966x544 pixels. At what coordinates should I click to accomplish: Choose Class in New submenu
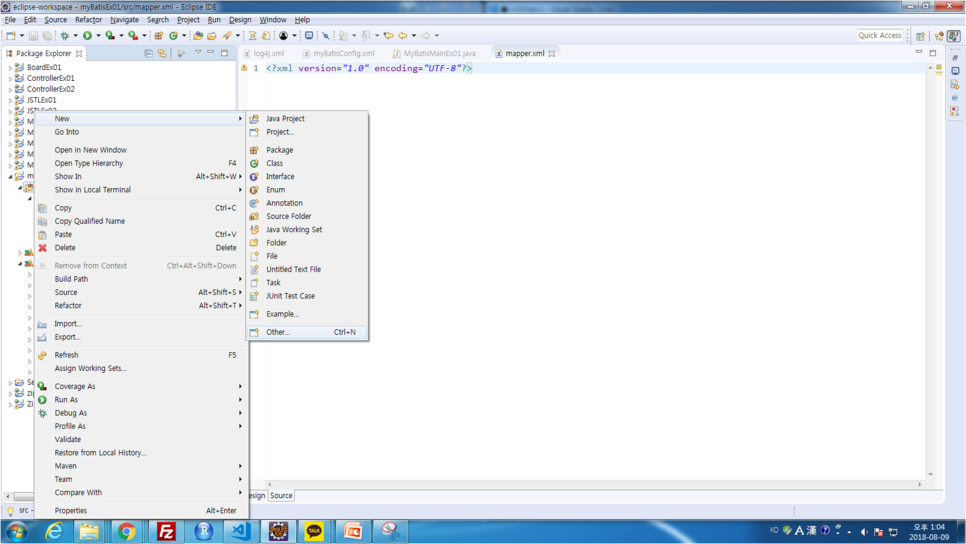click(307, 163)
